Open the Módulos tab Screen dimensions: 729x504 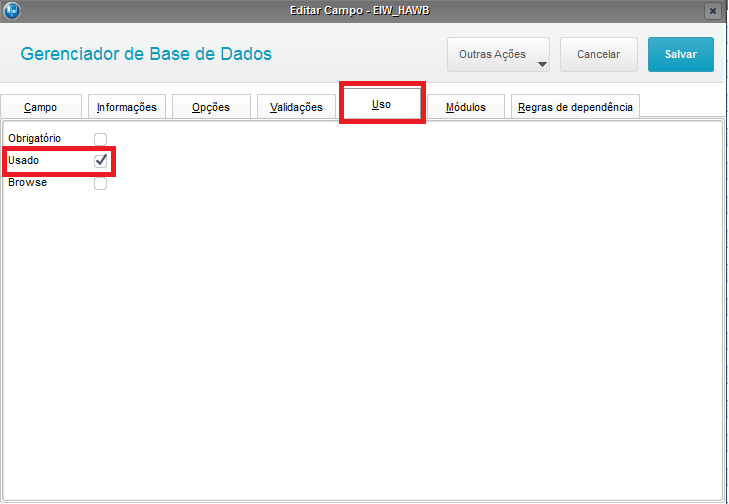[x=466, y=107]
